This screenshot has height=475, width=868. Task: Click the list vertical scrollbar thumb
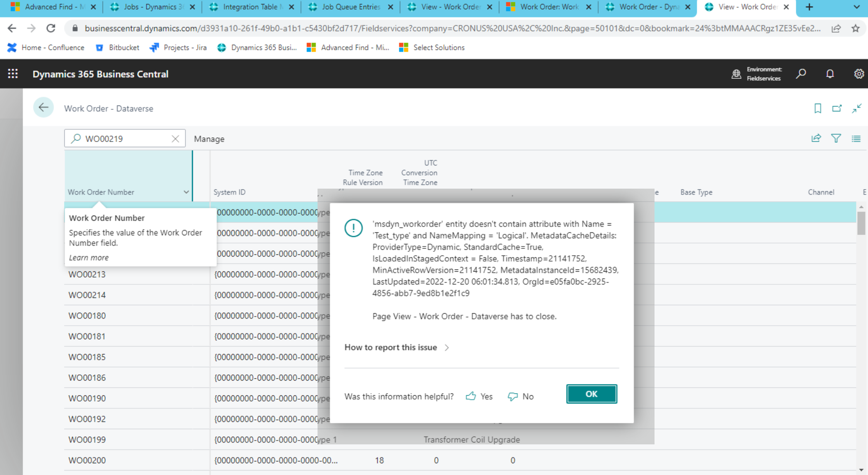pyautogui.click(x=861, y=224)
